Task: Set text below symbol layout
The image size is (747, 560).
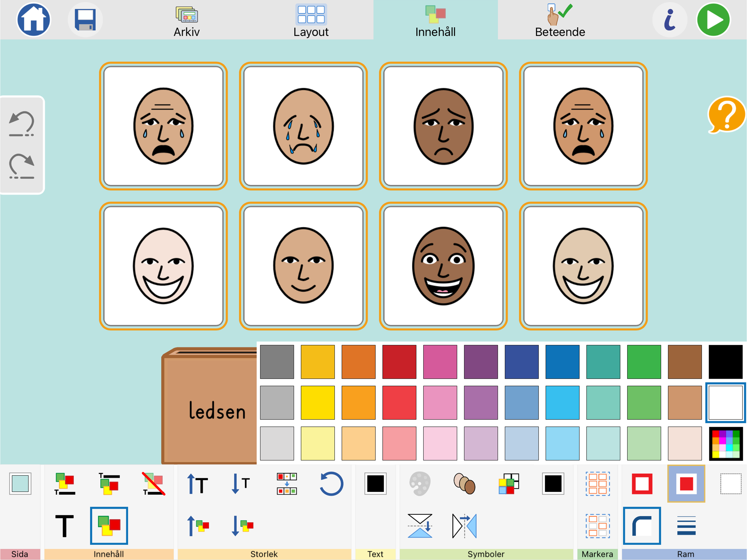Action: click(65, 484)
